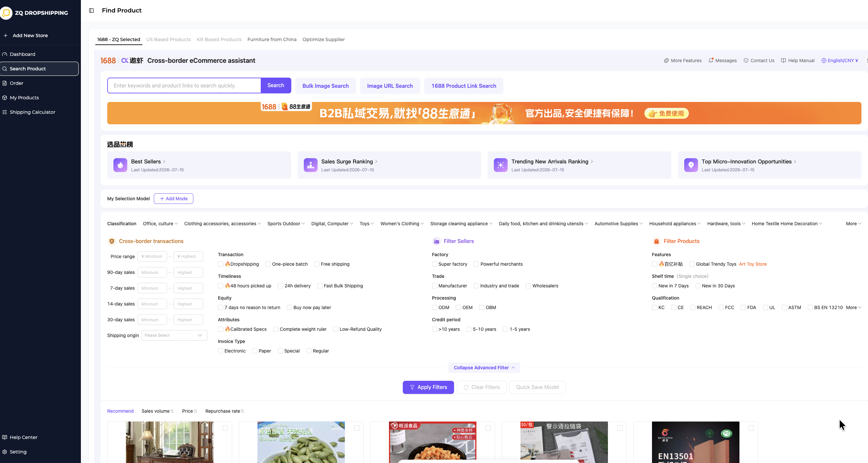Click the Repurchase rate sort arrows

(242, 411)
